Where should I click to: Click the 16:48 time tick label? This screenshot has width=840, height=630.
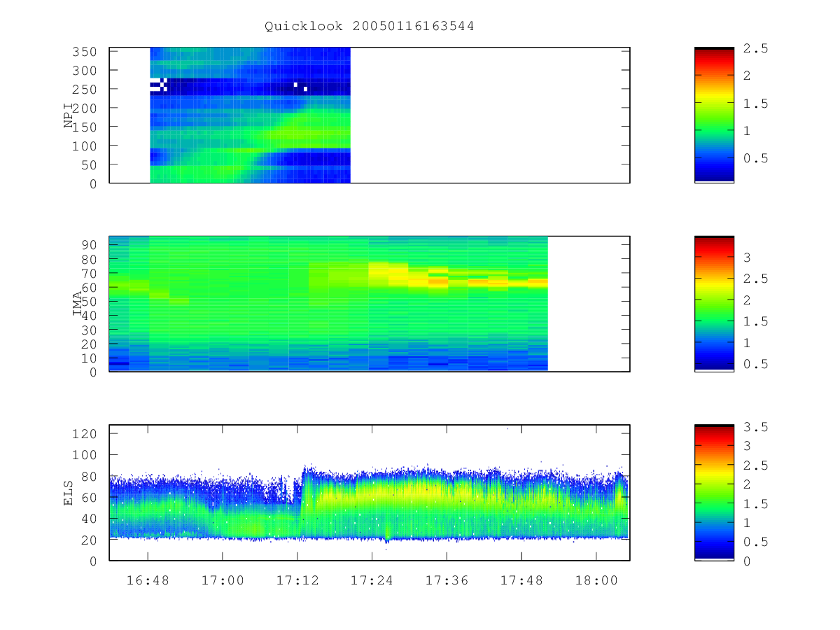[148, 580]
